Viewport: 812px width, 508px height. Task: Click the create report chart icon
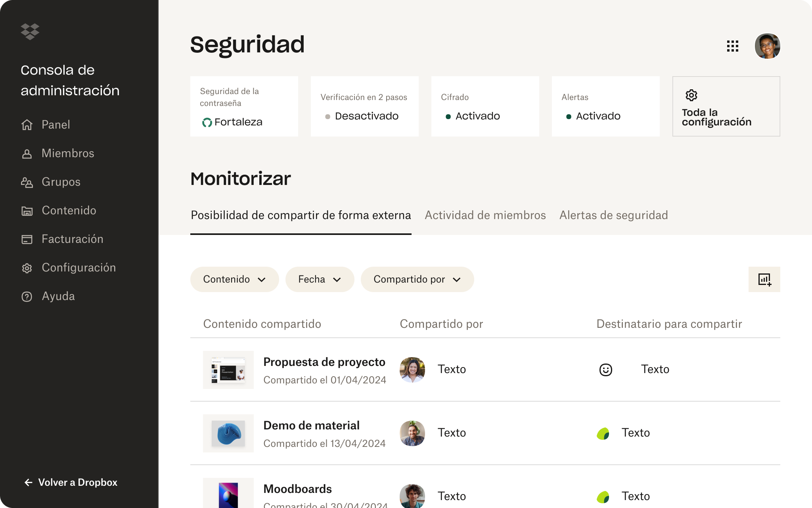(x=764, y=279)
